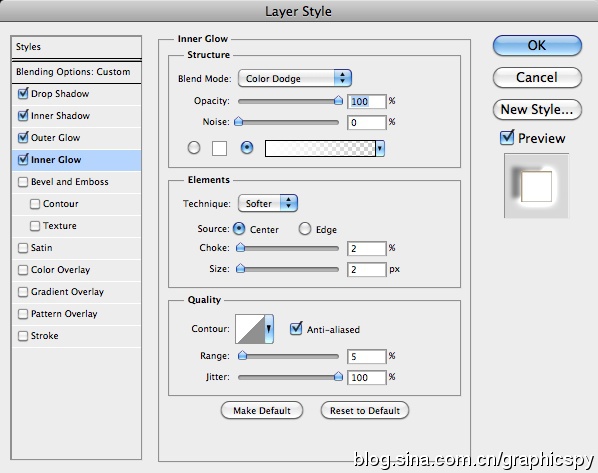Open the Technique Softer dropdown
The image size is (598, 473).
coord(268,203)
